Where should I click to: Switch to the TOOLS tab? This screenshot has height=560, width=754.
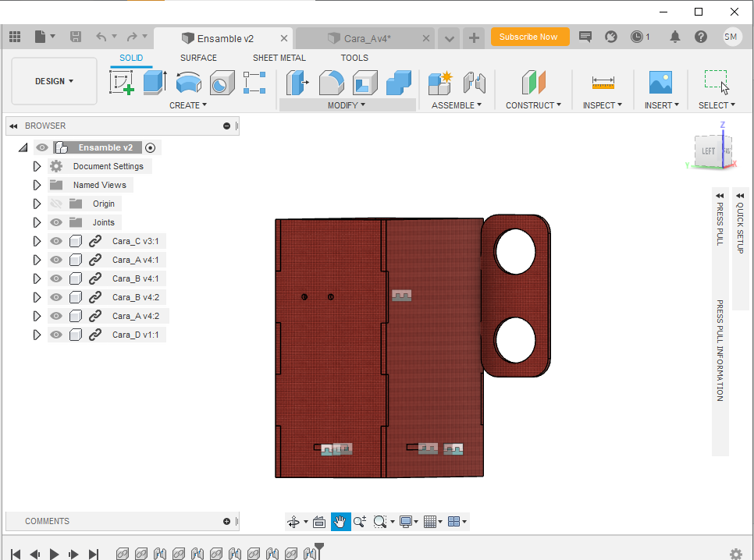point(354,58)
